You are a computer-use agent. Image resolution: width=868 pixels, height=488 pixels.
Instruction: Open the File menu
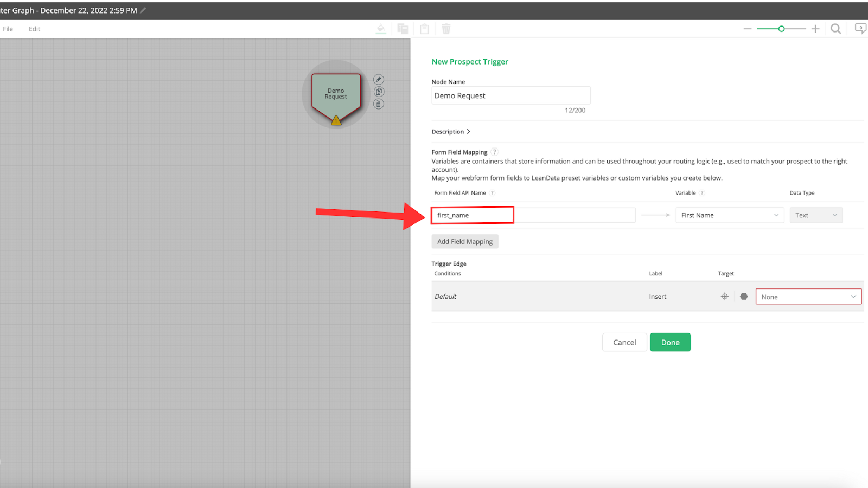coord(8,29)
